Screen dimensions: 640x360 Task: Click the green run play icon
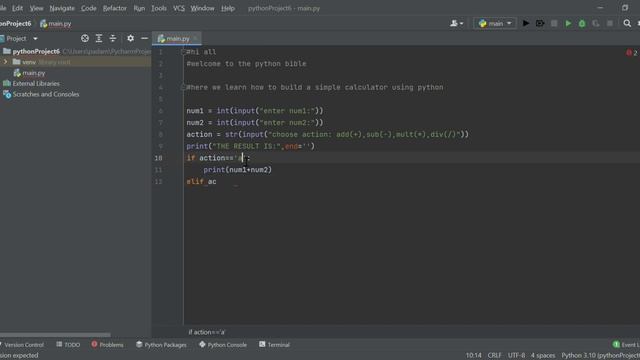[x=568, y=23]
